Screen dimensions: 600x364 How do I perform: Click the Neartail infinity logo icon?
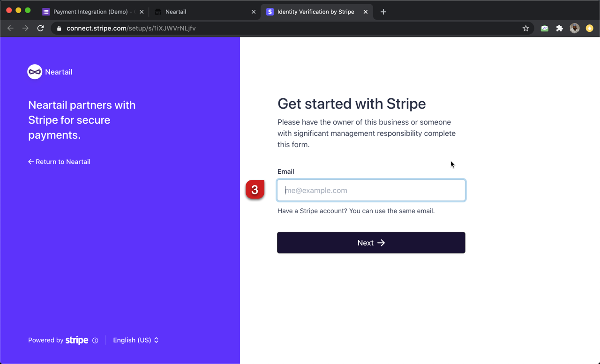[x=35, y=72]
